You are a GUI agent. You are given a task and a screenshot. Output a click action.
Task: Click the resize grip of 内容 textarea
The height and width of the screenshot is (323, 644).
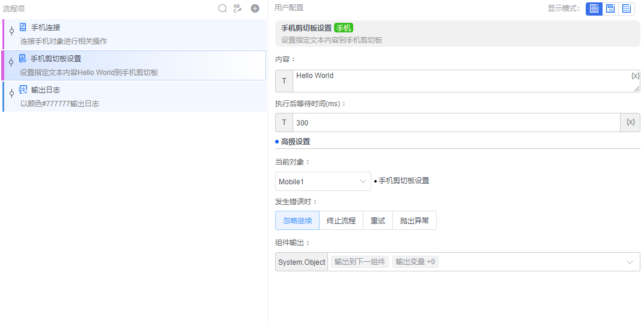(x=637, y=89)
